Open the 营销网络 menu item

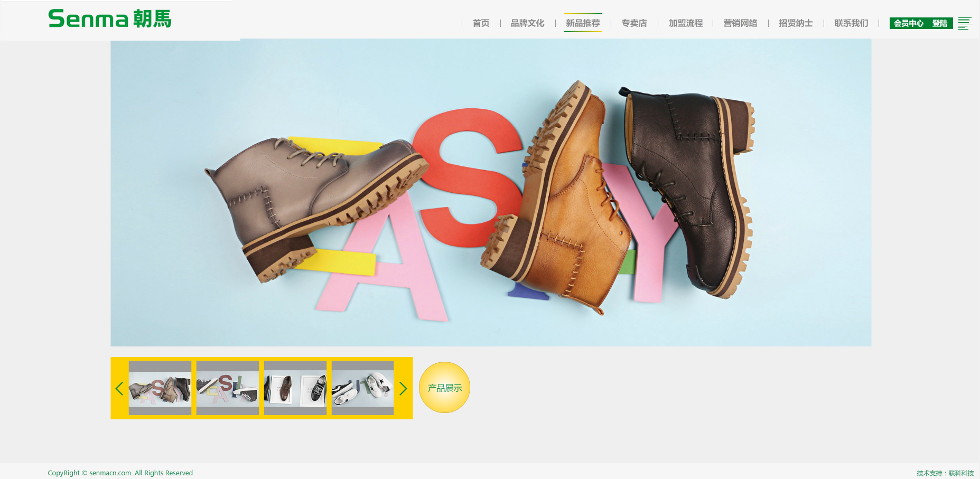[x=740, y=23]
